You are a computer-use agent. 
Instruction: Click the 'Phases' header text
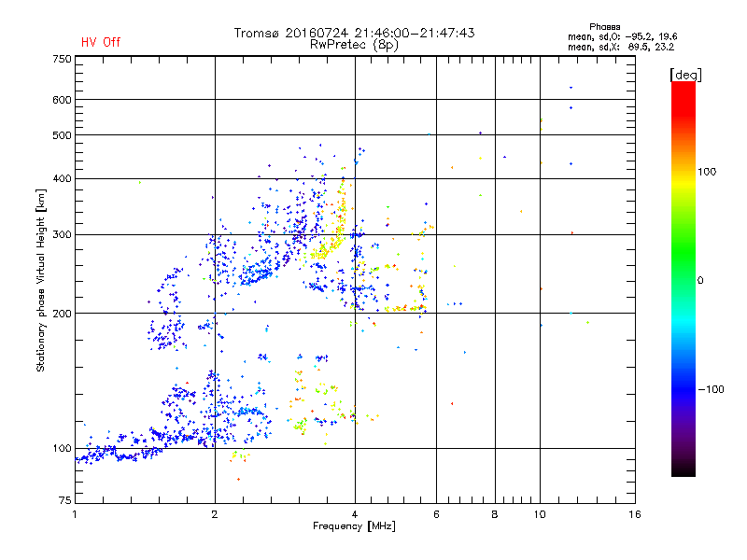[x=604, y=27]
